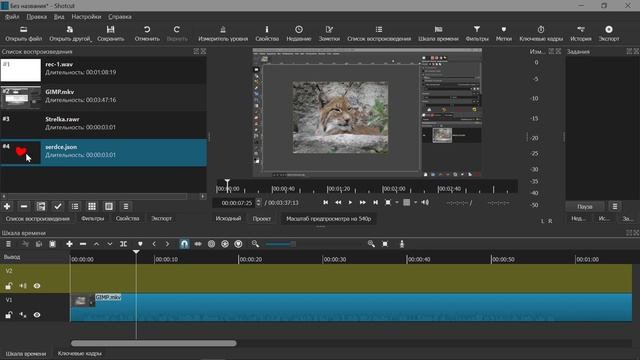Open Настройки menu
The image size is (640, 360).
point(86,17)
